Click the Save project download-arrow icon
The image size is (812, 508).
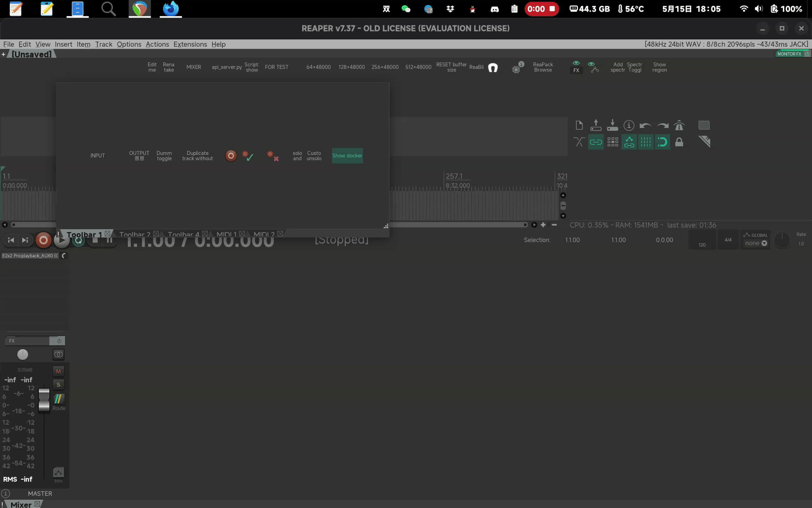click(612, 125)
